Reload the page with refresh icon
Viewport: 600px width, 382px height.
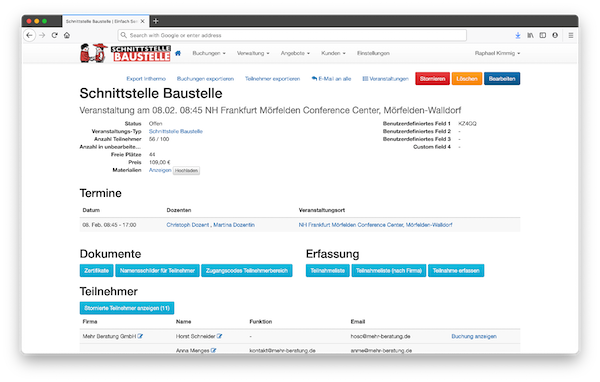click(55, 35)
